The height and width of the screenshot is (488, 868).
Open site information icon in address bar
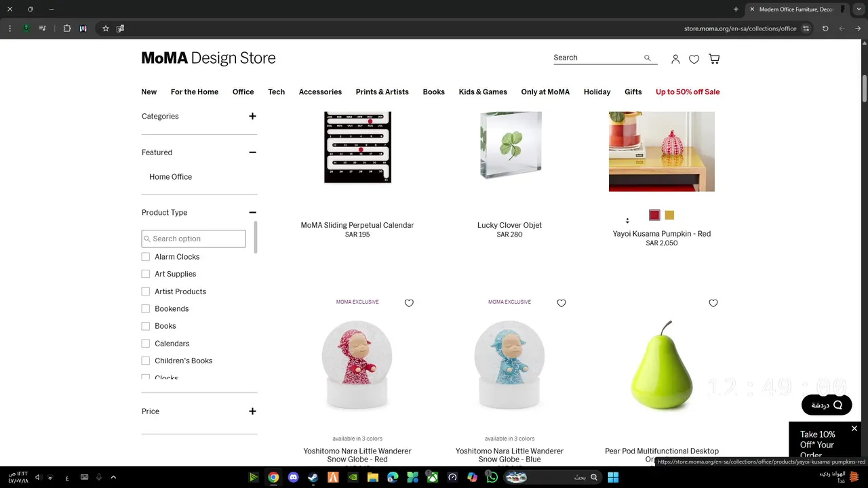(x=806, y=28)
